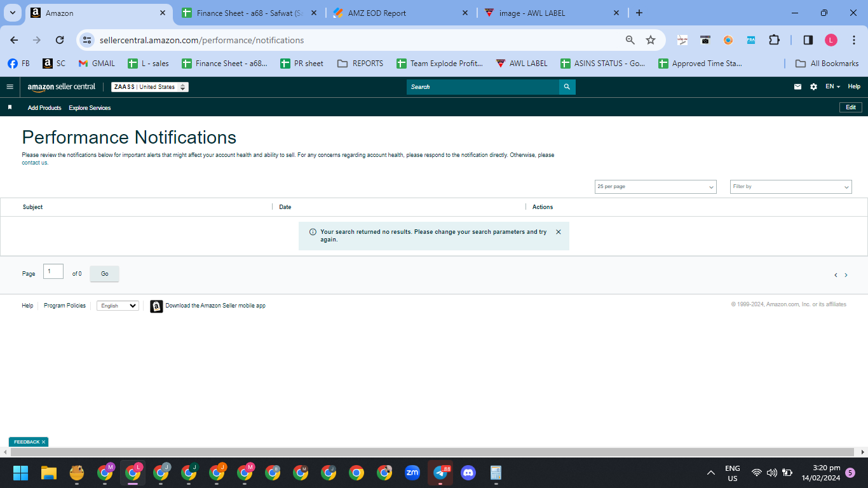Open the EN language dropdown
868x488 pixels.
point(832,87)
